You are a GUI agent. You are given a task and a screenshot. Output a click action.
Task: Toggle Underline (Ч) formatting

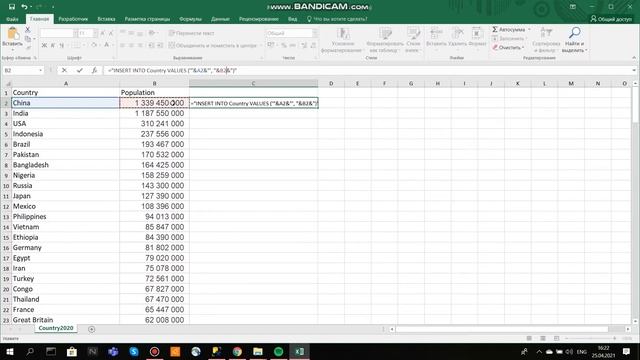click(62, 45)
